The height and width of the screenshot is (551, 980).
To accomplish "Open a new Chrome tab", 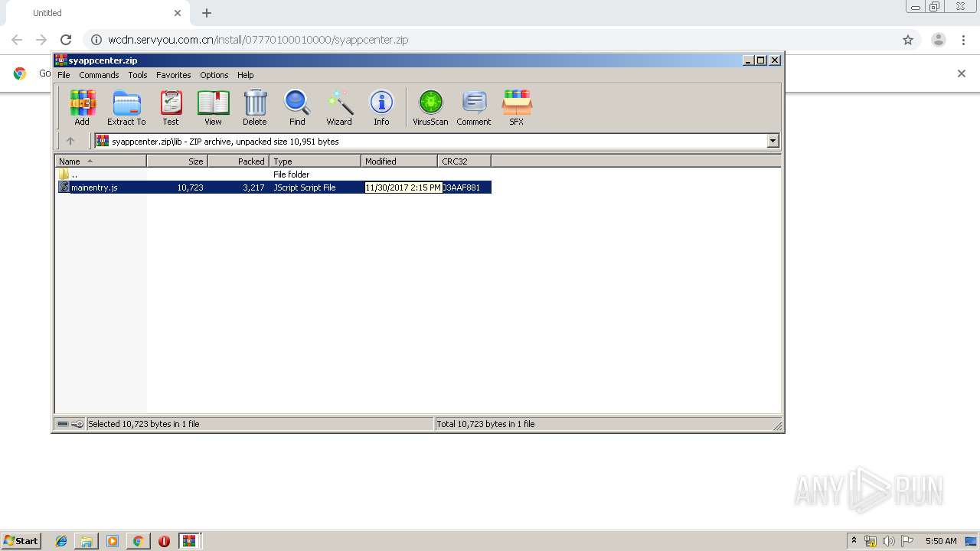I will coord(207,13).
